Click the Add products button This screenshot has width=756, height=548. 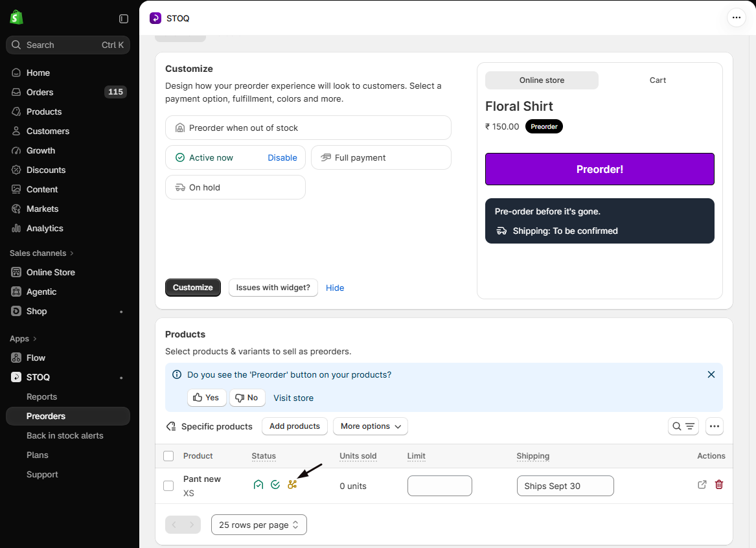pos(295,426)
